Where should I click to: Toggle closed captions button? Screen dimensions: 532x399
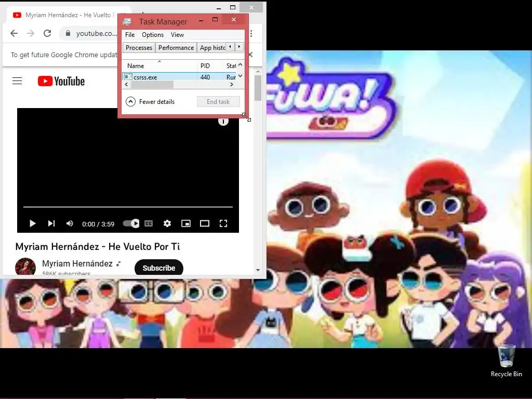click(149, 223)
